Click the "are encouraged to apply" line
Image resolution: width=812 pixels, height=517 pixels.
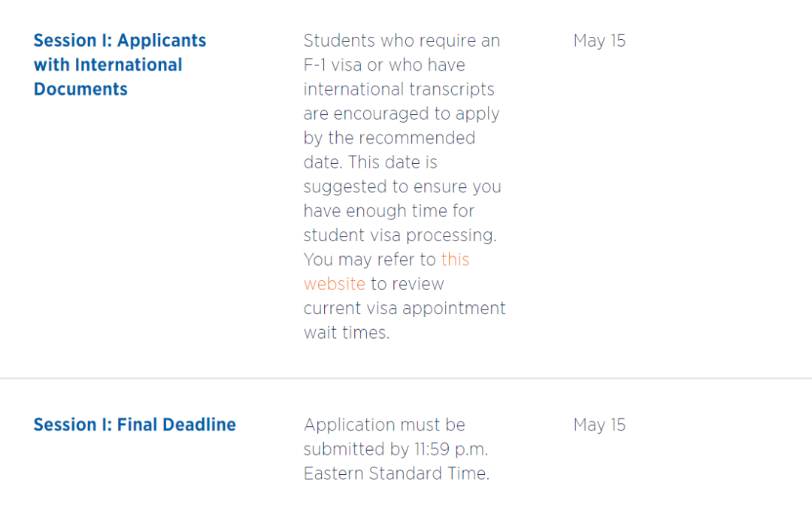click(x=401, y=113)
